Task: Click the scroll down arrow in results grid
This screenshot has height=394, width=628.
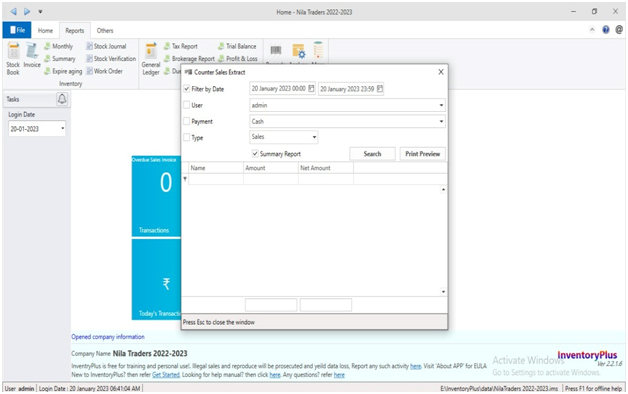Action: tap(443, 291)
